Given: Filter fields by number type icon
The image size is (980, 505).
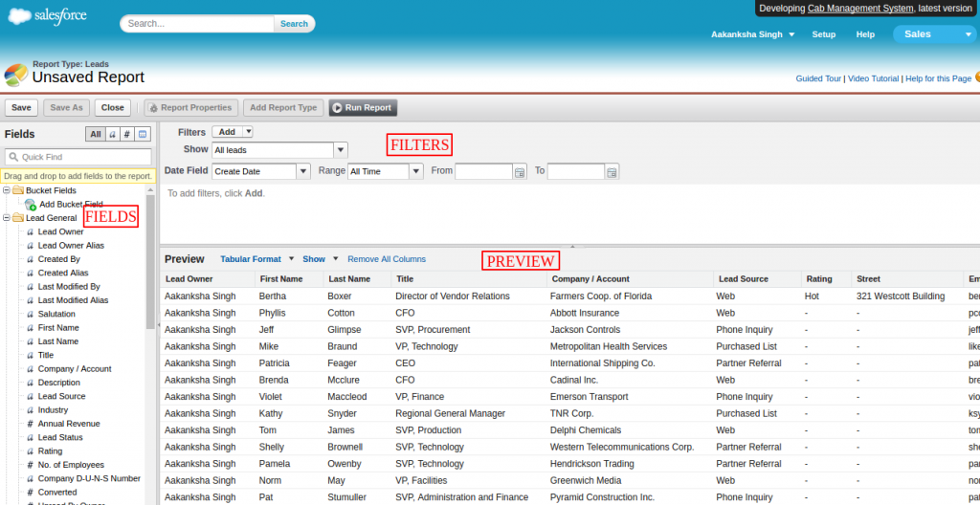Looking at the screenshot, I should click(127, 135).
